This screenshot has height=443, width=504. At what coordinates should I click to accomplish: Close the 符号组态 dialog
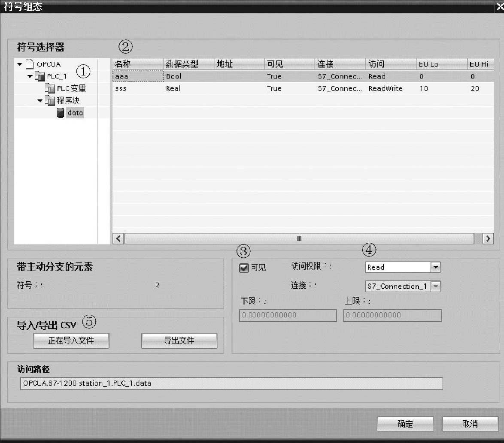pyautogui.click(x=500, y=6)
